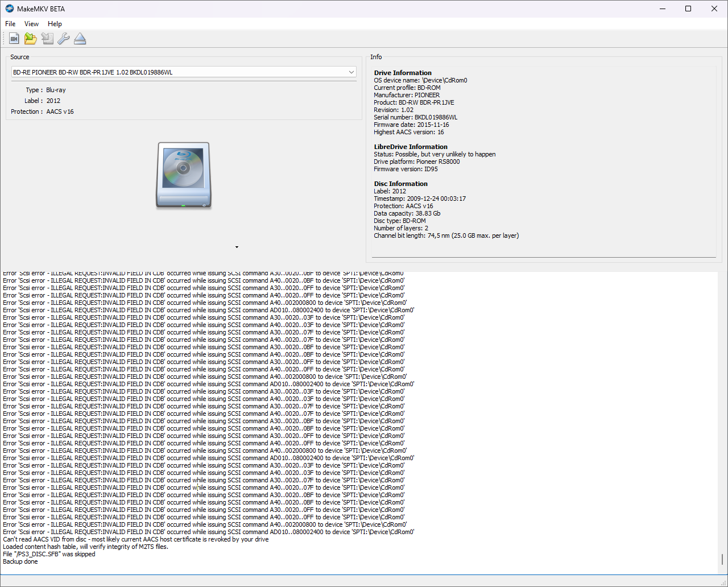728x587 pixels.
Task: Open the View menu
Action: click(31, 23)
